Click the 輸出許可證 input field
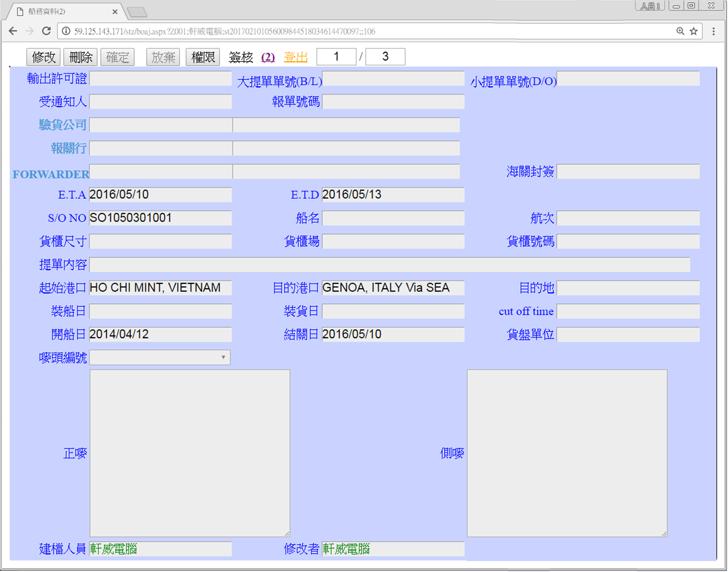 click(160, 79)
